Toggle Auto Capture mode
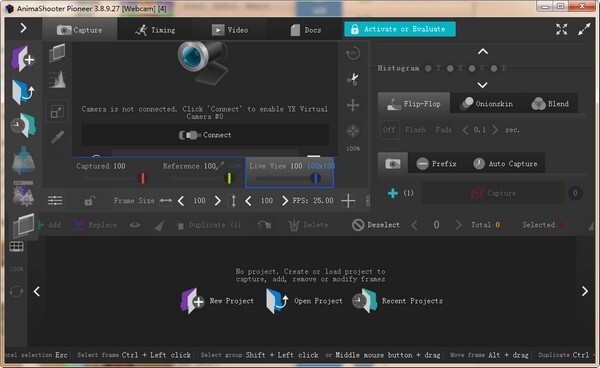 (x=505, y=164)
